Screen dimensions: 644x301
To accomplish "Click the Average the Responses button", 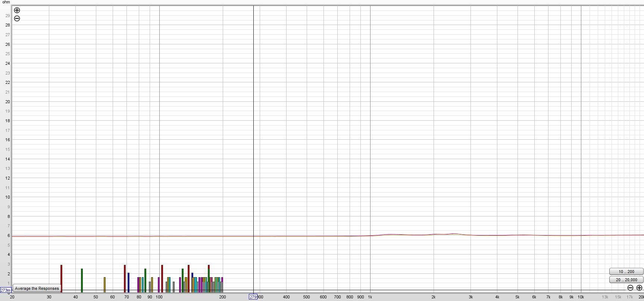I will tap(37, 288).
